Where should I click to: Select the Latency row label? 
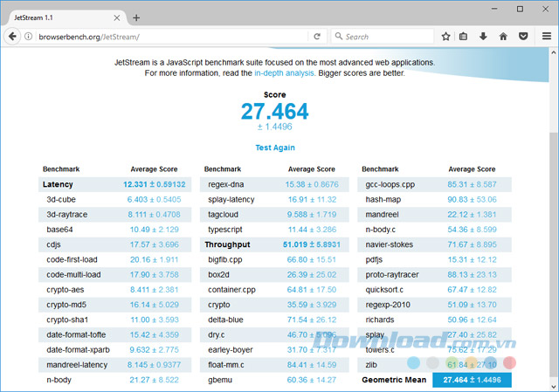[x=58, y=184]
